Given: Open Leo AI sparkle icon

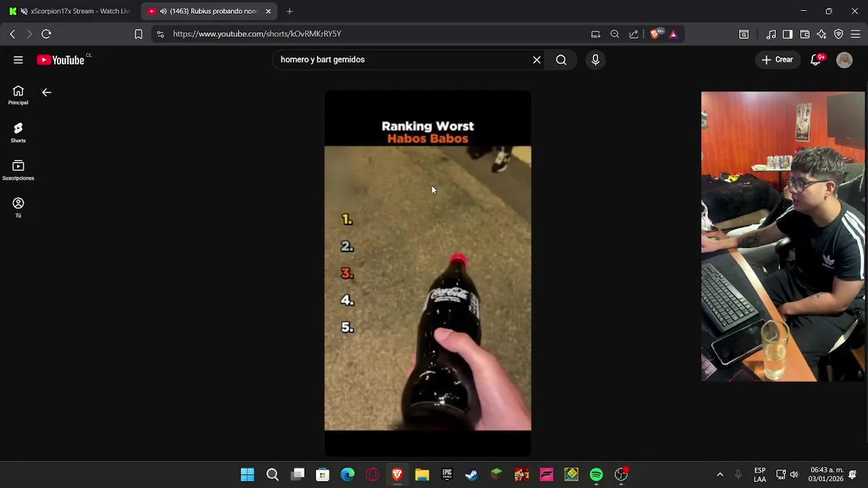Looking at the screenshot, I should tap(821, 34).
